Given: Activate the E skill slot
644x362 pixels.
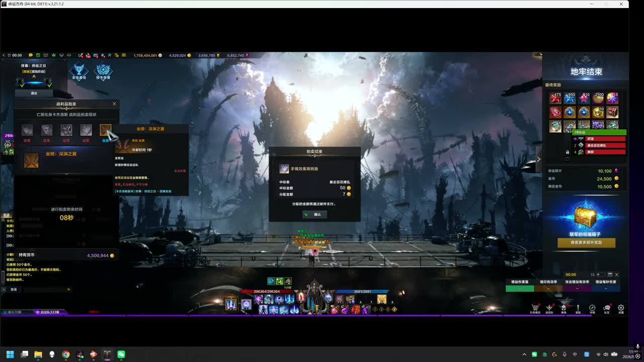Looking at the screenshot, I should (279, 300).
